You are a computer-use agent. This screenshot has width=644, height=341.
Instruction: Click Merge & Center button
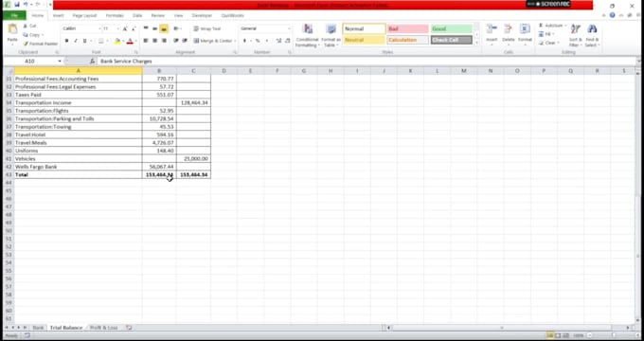pyautogui.click(x=213, y=41)
